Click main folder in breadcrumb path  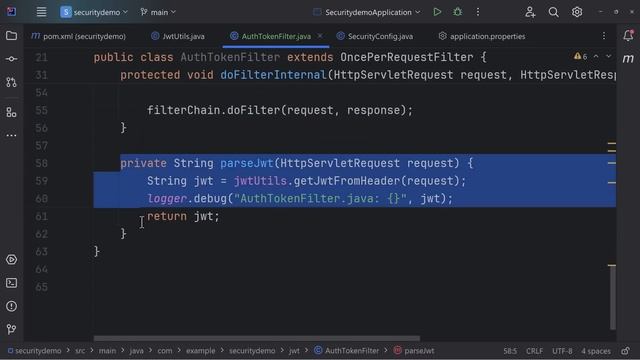coord(107,351)
